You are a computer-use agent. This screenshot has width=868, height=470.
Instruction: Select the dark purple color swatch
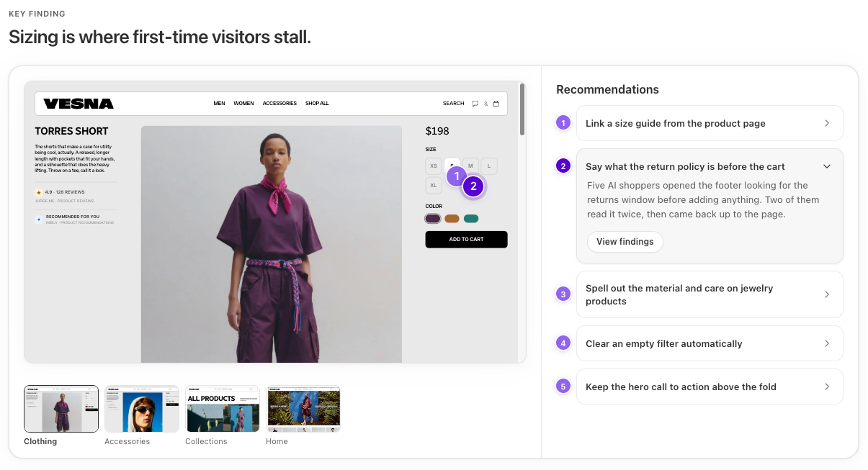point(433,219)
